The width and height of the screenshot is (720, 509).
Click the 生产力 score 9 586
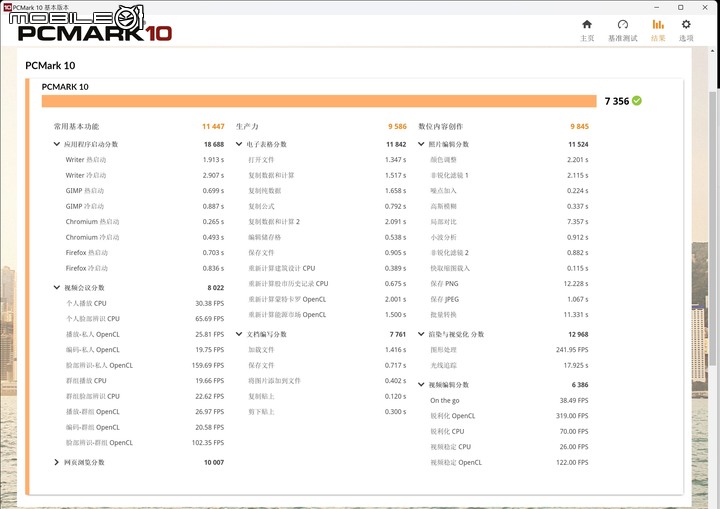click(x=397, y=126)
